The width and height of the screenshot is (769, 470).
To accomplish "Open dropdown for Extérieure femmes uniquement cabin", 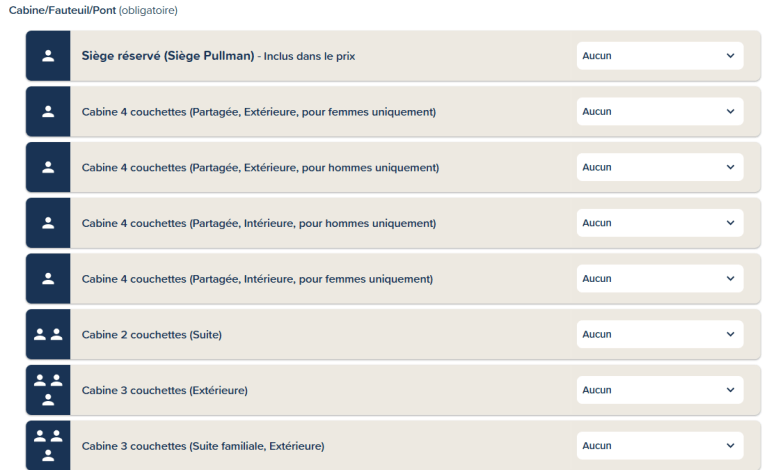I will point(660,112).
